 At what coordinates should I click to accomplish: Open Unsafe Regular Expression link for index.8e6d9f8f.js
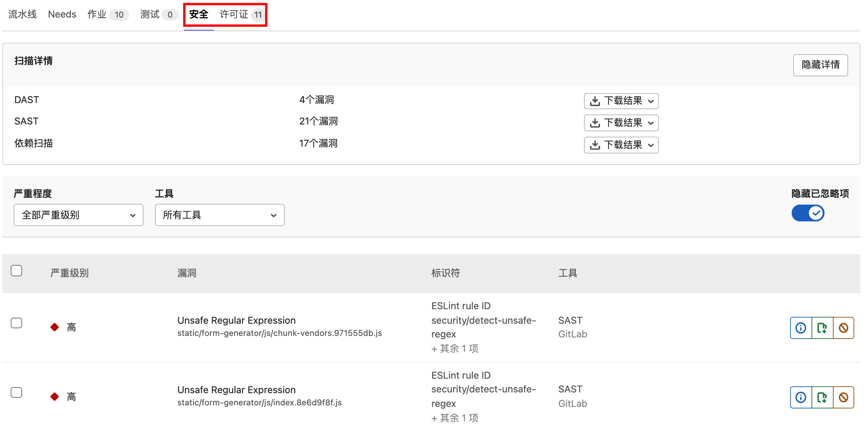[236, 390]
